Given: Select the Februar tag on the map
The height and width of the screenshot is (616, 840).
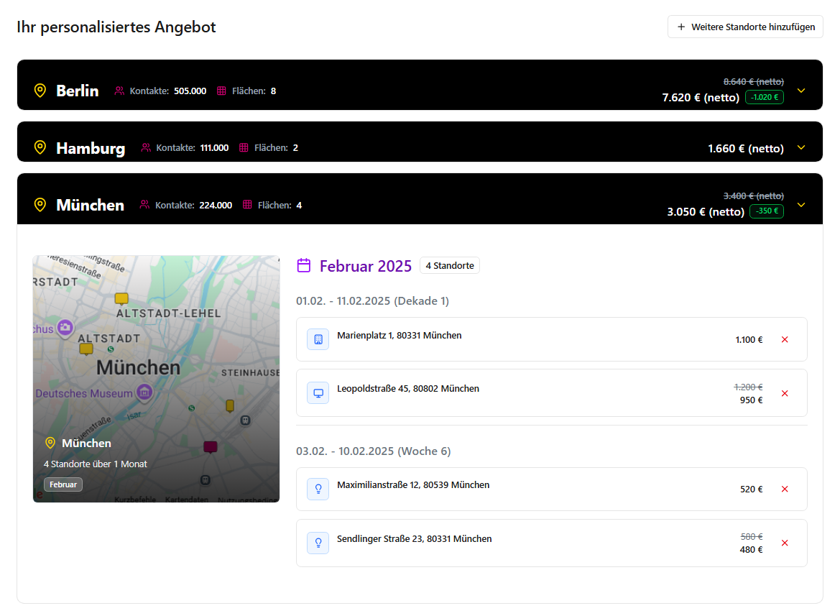Looking at the screenshot, I should click(x=63, y=484).
